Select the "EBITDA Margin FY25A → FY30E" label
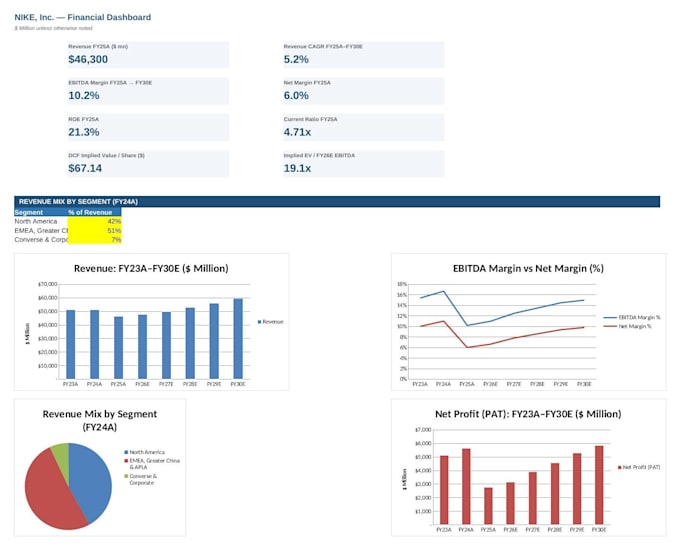This screenshot has height=549, width=680. 110,82
